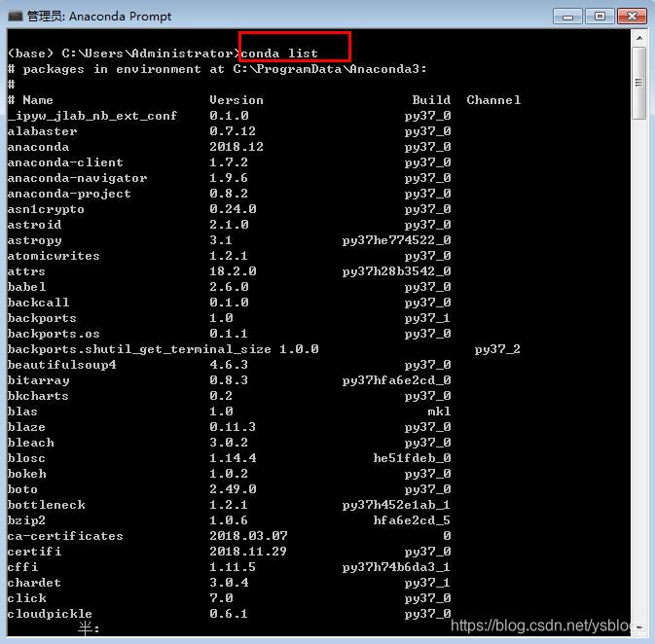Click the 'Version' column header text
The width and height of the screenshot is (655, 644).
coord(237,100)
